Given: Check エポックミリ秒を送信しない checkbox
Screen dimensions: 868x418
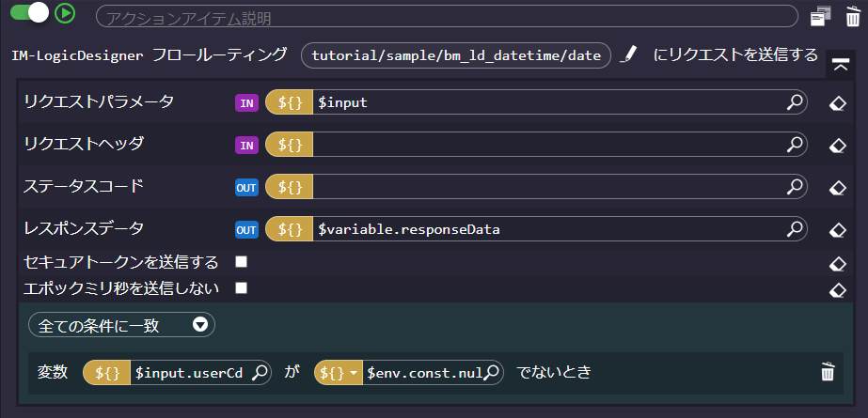Looking at the screenshot, I should 241,288.
